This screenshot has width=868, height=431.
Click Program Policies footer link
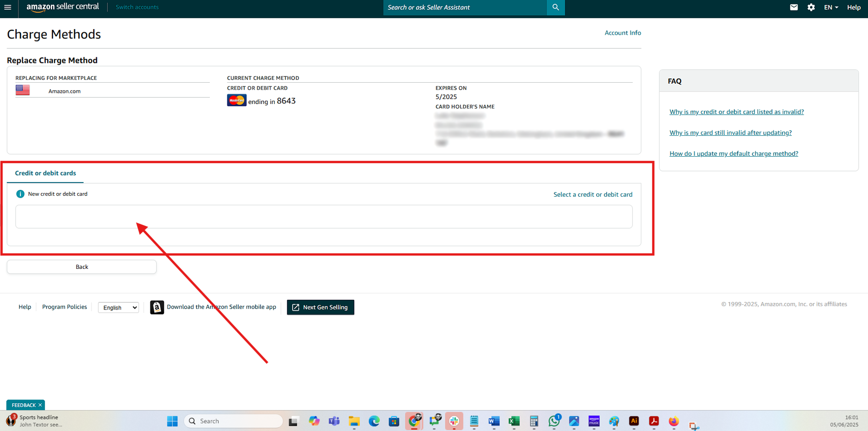(x=65, y=307)
